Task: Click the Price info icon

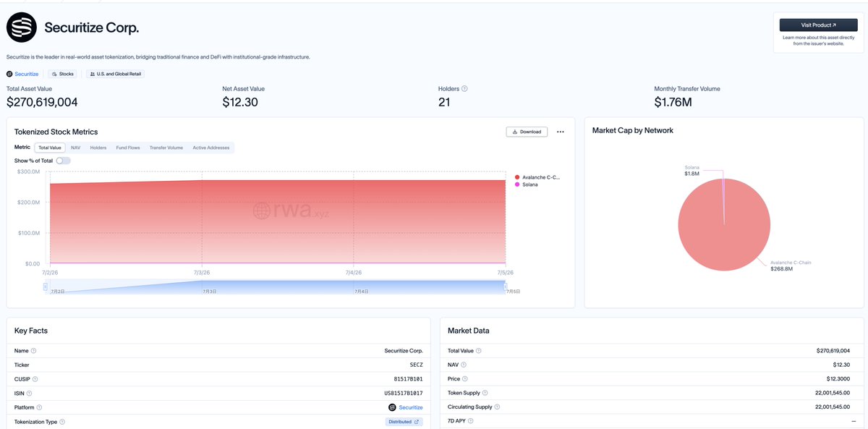Action: click(464, 379)
